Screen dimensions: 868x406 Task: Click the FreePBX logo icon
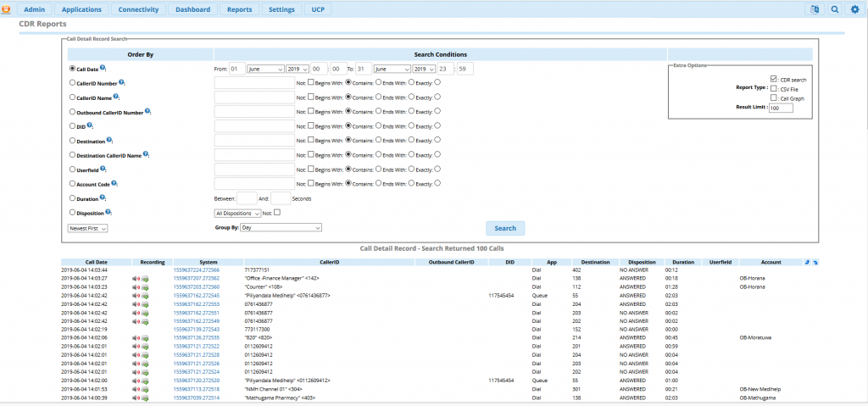(6, 9)
